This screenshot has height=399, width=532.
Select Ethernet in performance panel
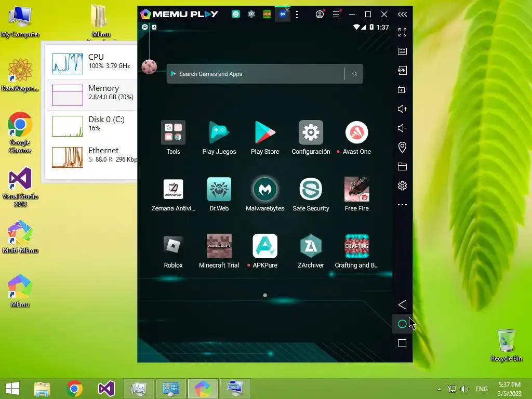(x=91, y=157)
